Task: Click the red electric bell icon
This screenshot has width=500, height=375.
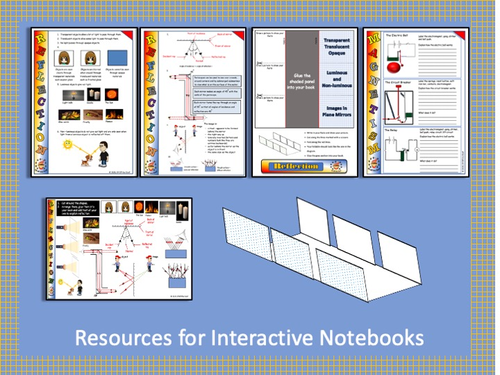Action: point(395,66)
